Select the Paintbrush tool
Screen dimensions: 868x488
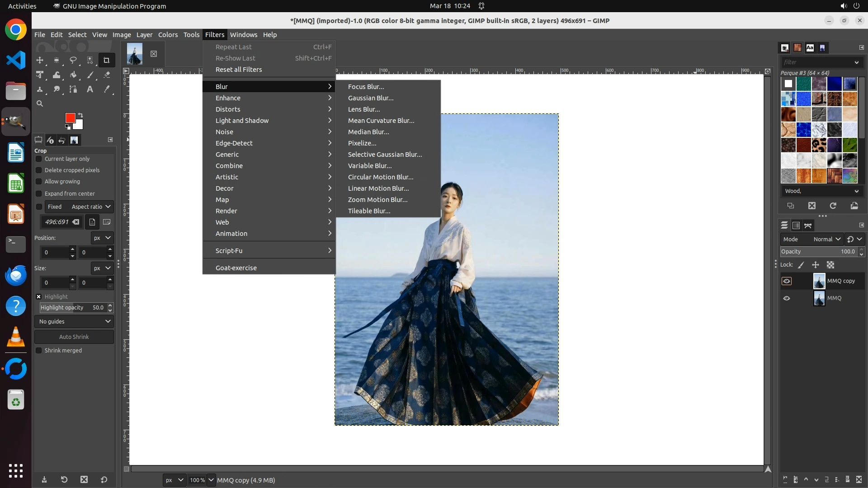90,75
